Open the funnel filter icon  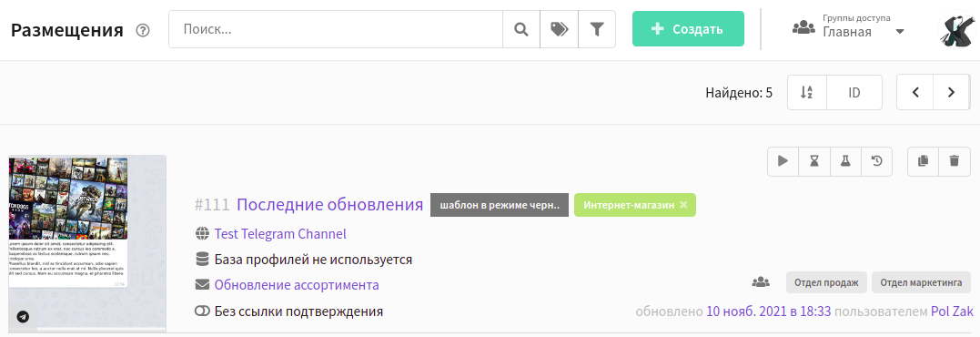click(x=597, y=29)
